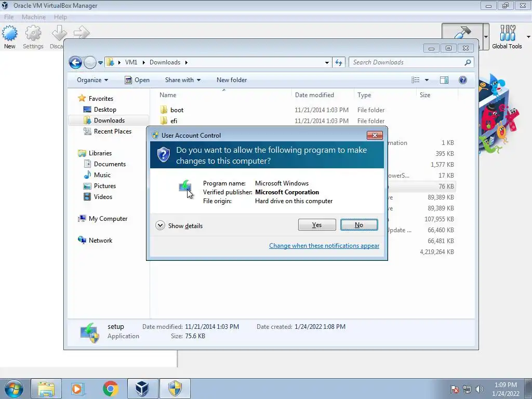Open the Help menu in VirtualBox

click(x=60, y=17)
